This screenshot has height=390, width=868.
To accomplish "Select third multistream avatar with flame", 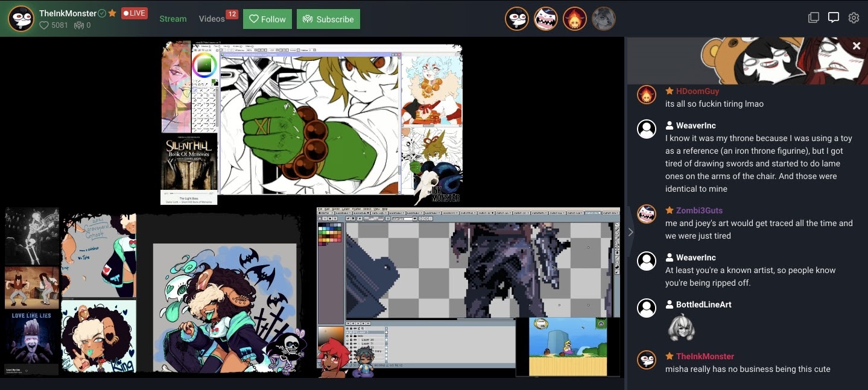I will (x=575, y=19).
